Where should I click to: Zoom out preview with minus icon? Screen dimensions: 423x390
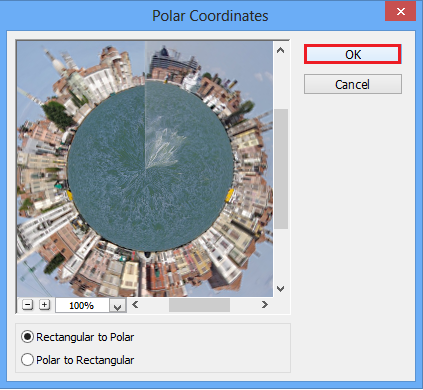tap(27, 305)
